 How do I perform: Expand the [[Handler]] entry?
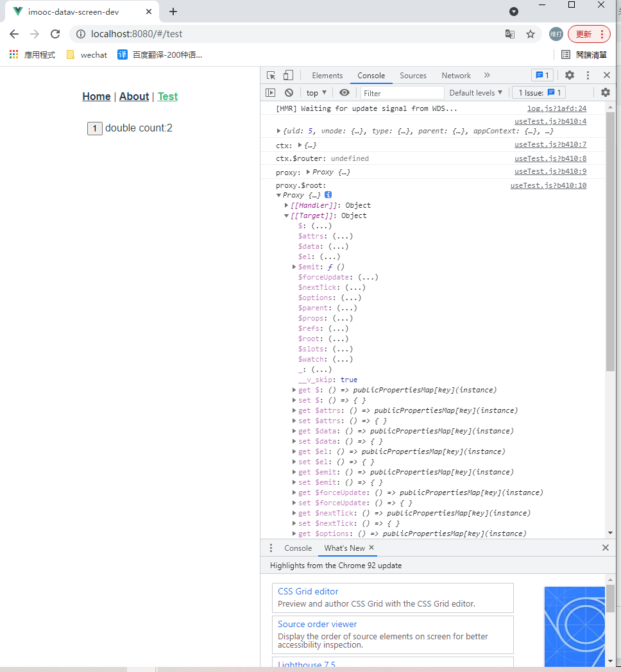click(x=287, y=205)
